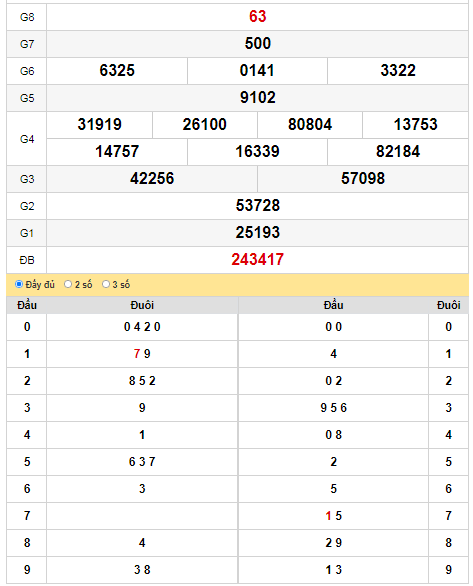Image resolution: width=473 pixels, height=586 pixels.
Task: Click G3 number 42256
Action: tap(152, 178)
